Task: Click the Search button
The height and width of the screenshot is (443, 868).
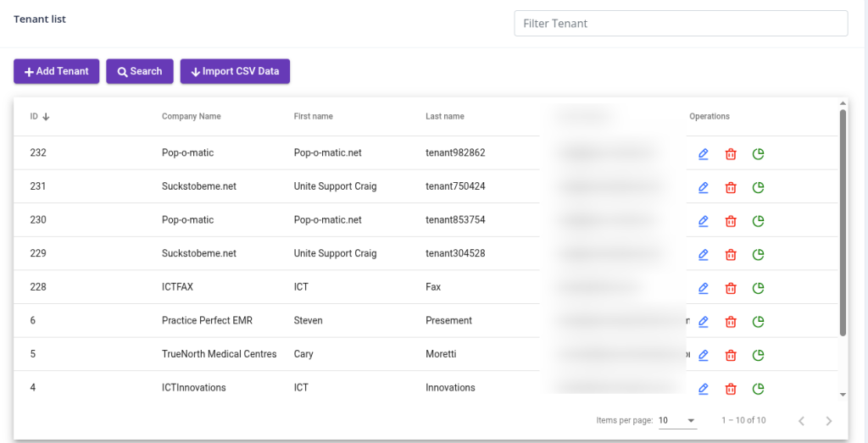Action: (140, 71)
